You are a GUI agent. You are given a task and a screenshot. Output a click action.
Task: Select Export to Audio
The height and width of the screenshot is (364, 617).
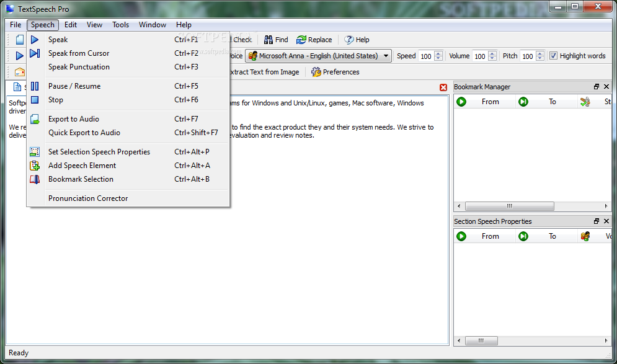(x=128, y=119)
